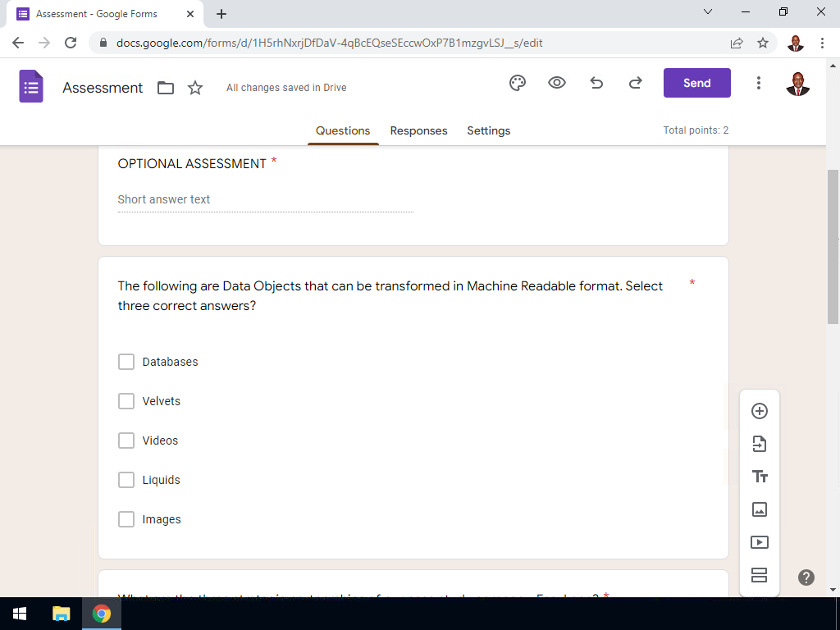Import questions from another form
The height and width of the screenshot is (630, 840).
coord(759,444)
